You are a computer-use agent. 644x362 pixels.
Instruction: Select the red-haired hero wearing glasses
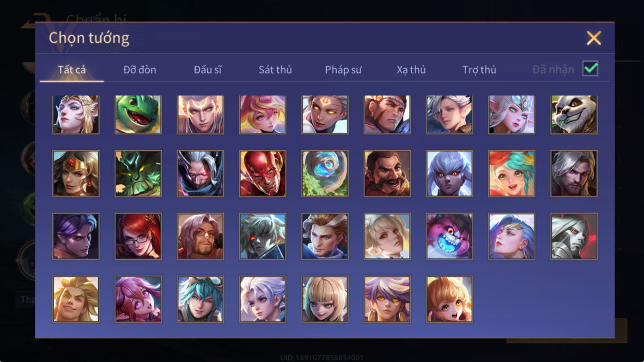[x=138, y=236]
